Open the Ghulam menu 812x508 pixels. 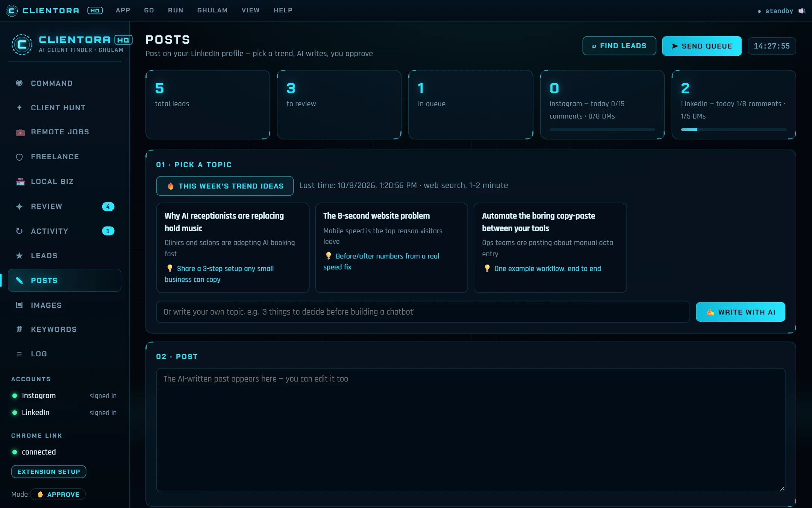coord(212,10)
